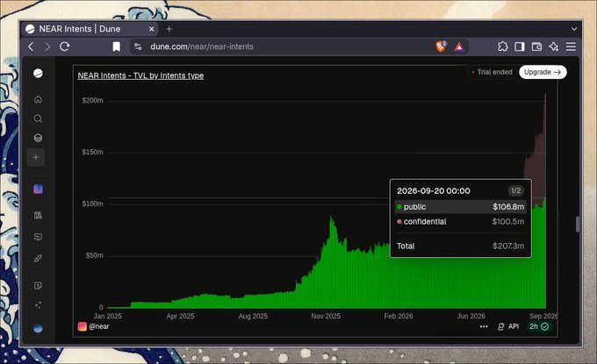
Task: Open the stacked layers icon in sidebar
Action: pyautogui.click(x=38, y=138)
